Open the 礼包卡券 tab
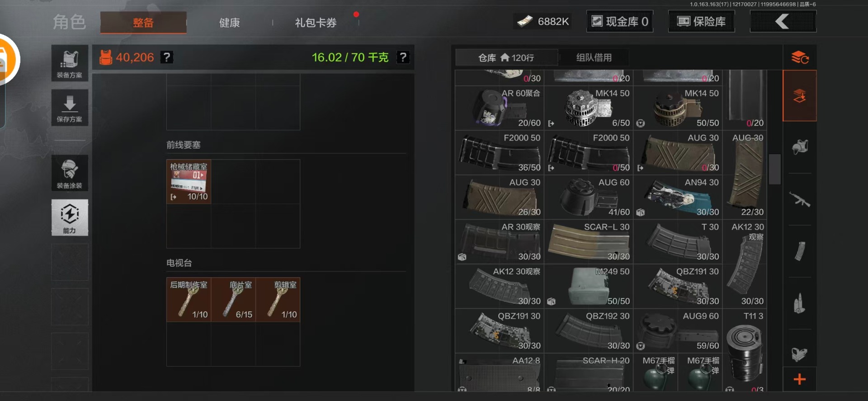Viewport: 868px width, 401px height. coord(316,23)
